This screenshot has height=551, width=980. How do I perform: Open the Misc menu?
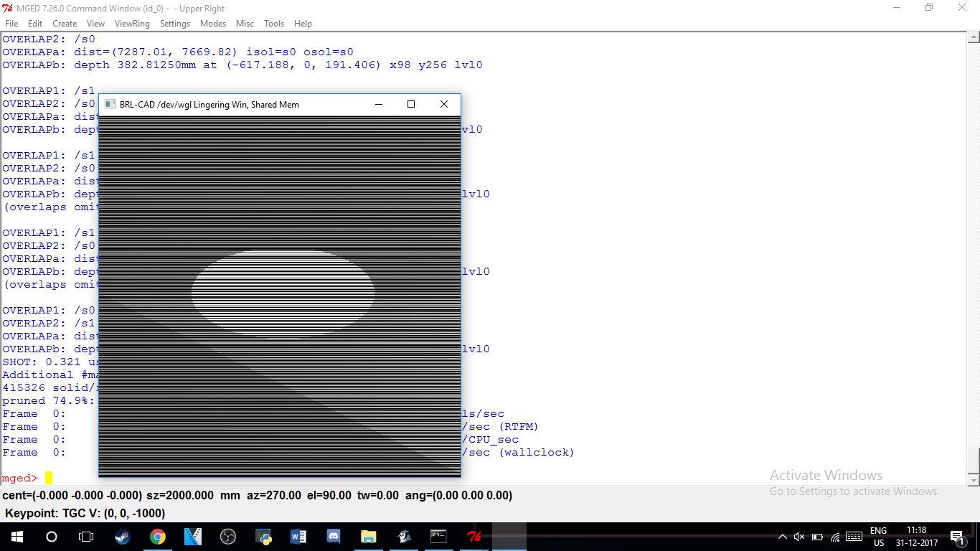[245, 24]
